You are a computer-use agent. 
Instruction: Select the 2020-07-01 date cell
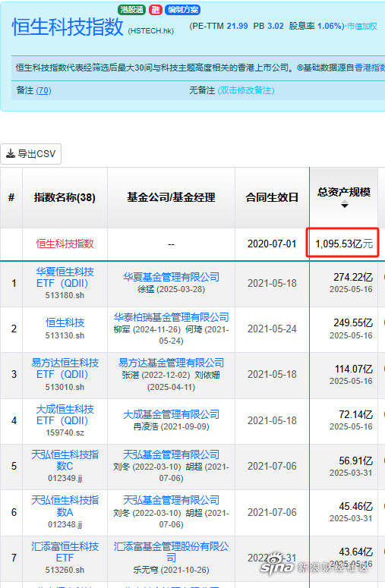[272, 244]
